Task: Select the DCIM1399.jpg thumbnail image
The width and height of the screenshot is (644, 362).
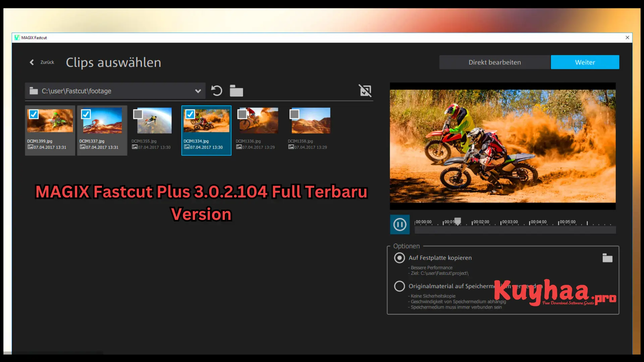Action: [50, 121]
